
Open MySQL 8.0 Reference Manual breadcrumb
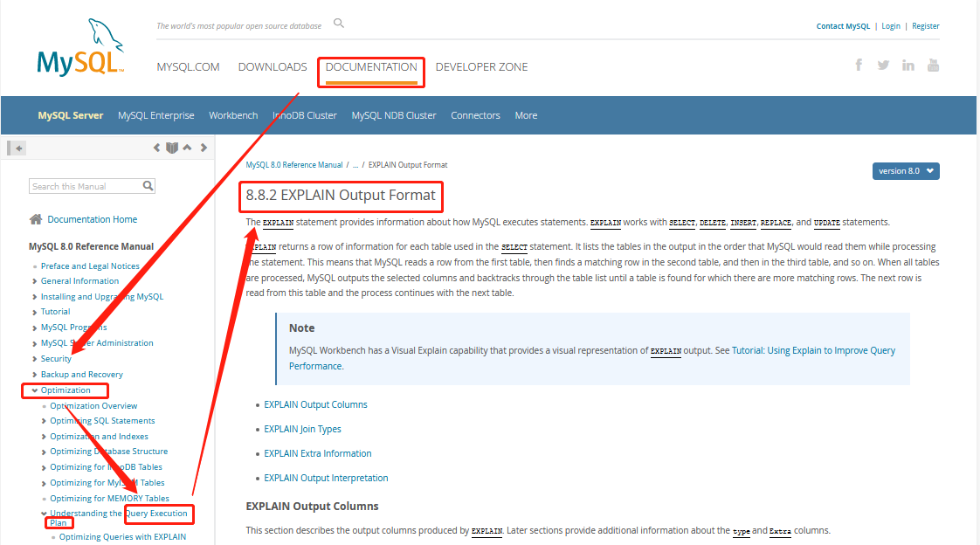(x=294, y=165)
